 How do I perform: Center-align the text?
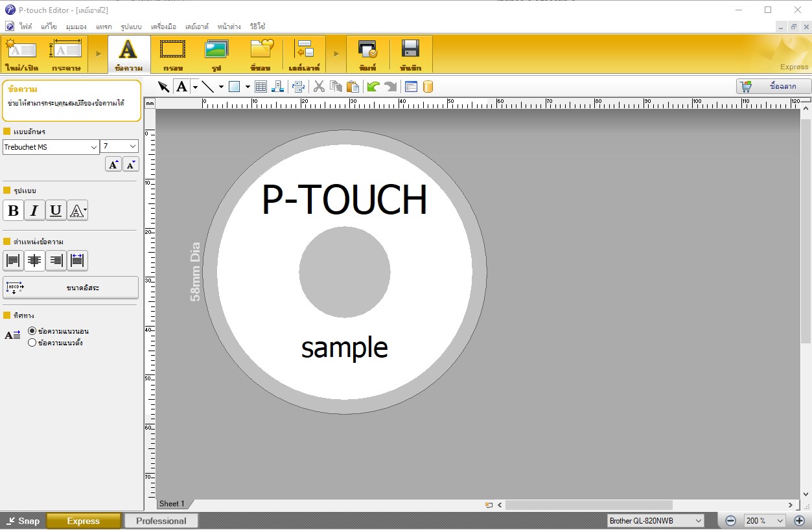point(34,260)
